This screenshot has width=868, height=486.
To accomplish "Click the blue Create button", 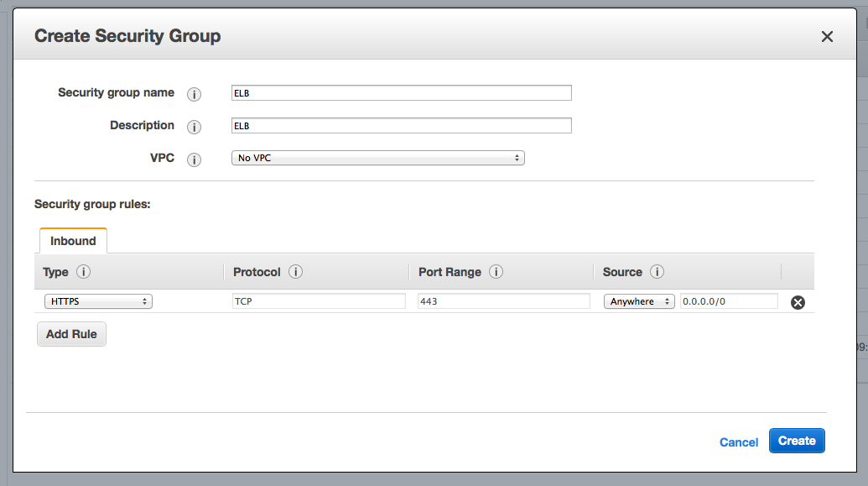I will pos(797,441).
